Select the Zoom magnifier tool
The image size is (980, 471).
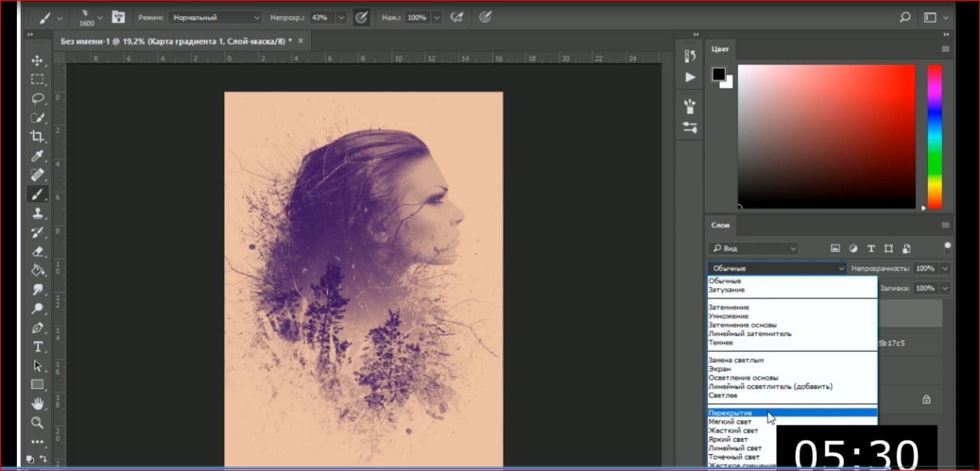(37, 423)
